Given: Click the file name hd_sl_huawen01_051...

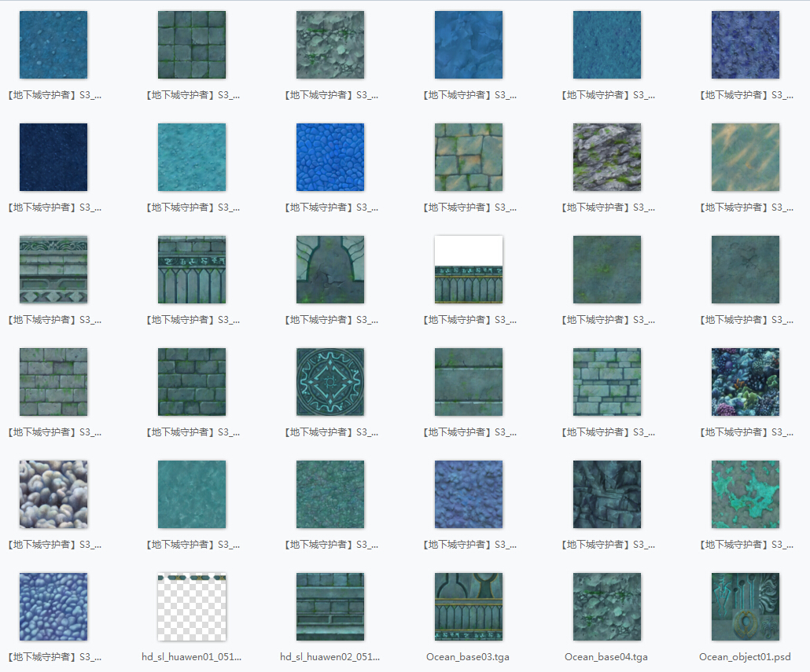Looking at the screenshot, I should 192,657.
